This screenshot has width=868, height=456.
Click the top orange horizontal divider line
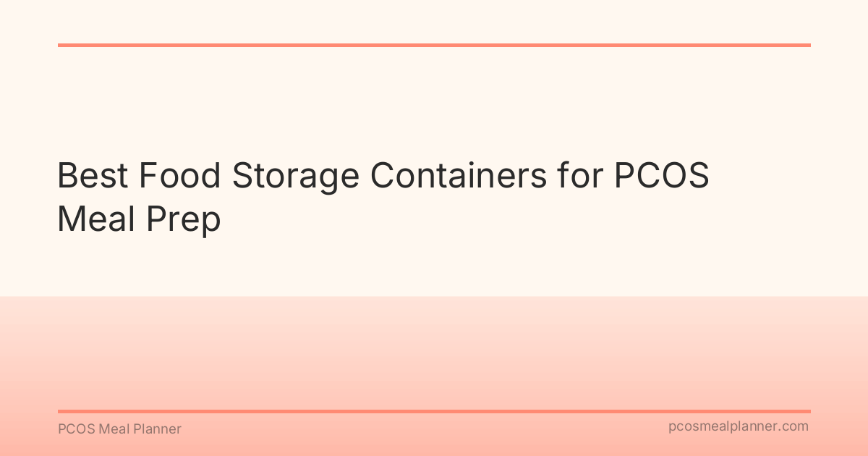click(434, 45)
